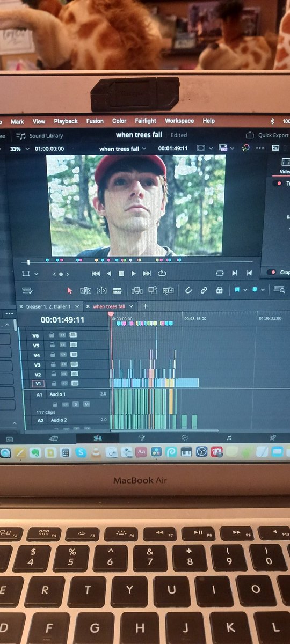The image size is (290, 644).
Task: Open the Fairlight menu
Action: (x=146, y=121)
